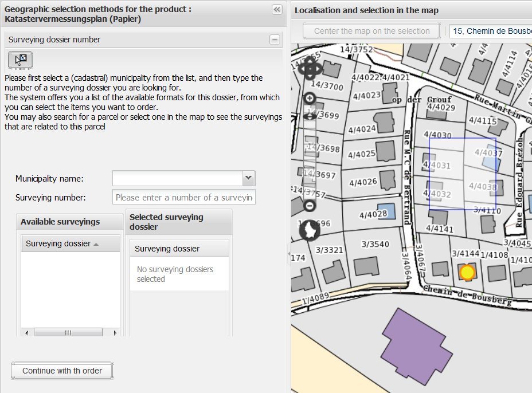Collapse the Surveying dossier number section
The width and height of the screenshot is (532, 393).
(275, 40)
